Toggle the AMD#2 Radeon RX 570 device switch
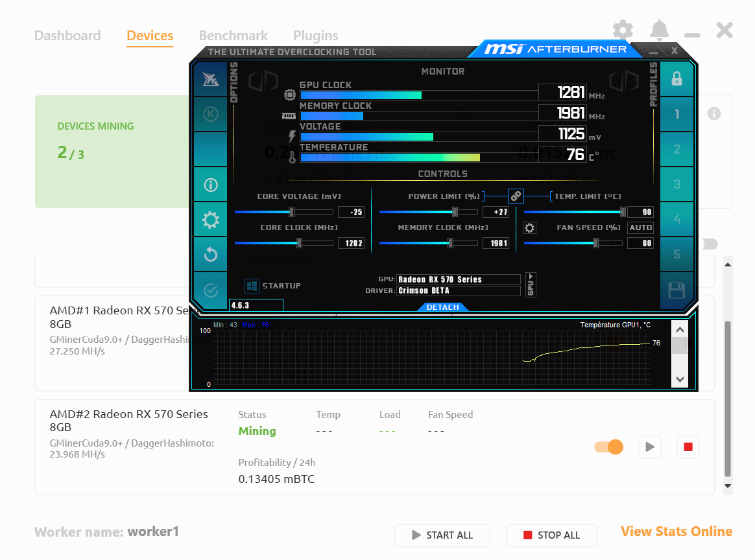Viewport: 755px width, 560px height. click(608, 447)
